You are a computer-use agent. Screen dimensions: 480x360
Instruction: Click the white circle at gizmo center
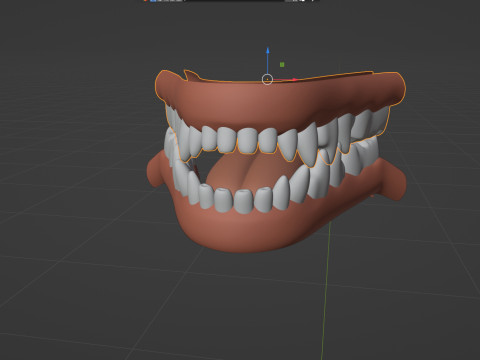tap(267, 79)
